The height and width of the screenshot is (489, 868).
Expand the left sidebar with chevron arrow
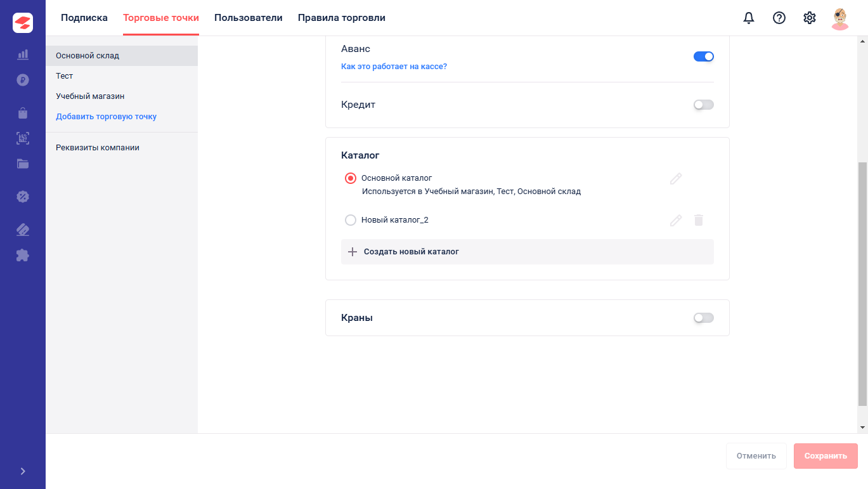pos(23,471)
